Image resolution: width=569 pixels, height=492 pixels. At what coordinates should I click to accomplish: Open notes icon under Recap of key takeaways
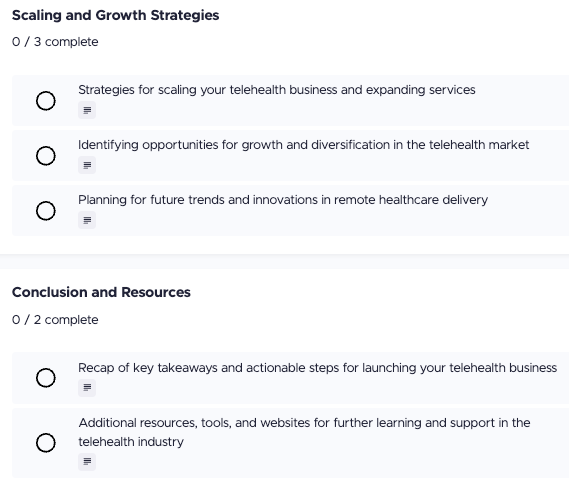pyautogui.click(x=87, y=388)
